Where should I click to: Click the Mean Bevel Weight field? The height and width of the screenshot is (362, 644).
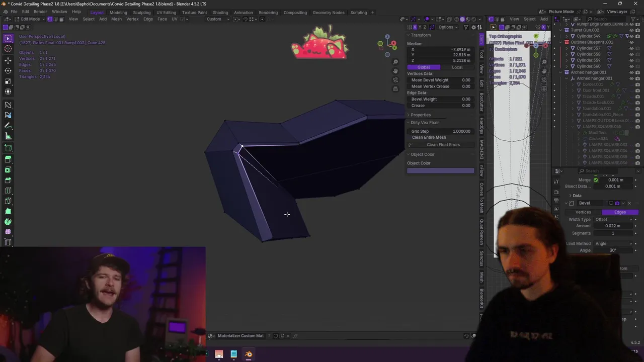[441, 80]
